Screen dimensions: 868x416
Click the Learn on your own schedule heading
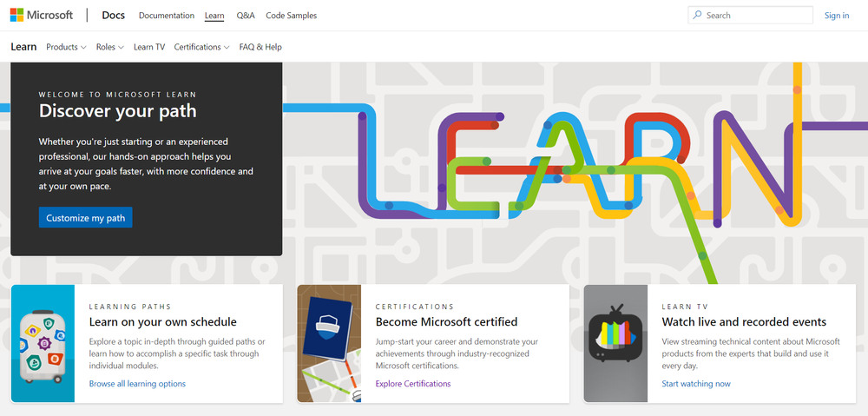[163, 322]
